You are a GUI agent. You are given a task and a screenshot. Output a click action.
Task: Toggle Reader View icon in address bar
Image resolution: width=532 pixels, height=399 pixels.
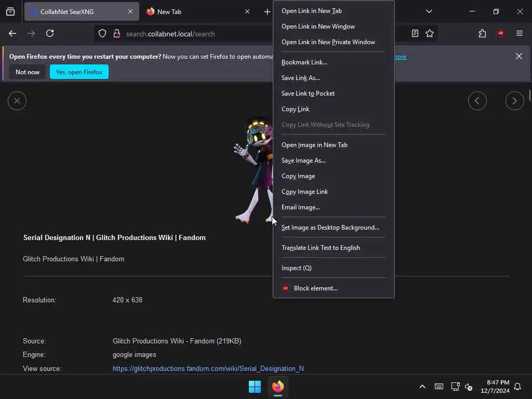(x=415, y=33)
